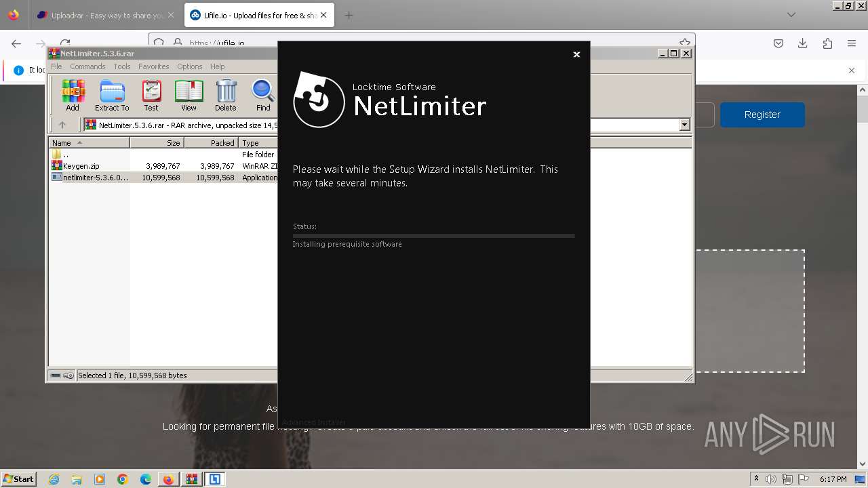
Task: Click the Register button on Ufile.io
Action: coord(762,115)
